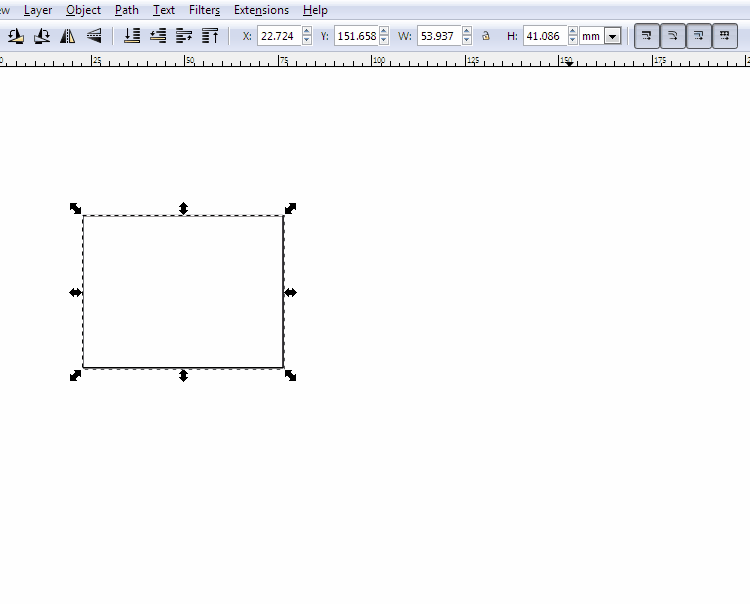The width and height of the screenshot is (750, 604).
Task: Toggle move patterns with object
Action: click(x=724, y=36)
